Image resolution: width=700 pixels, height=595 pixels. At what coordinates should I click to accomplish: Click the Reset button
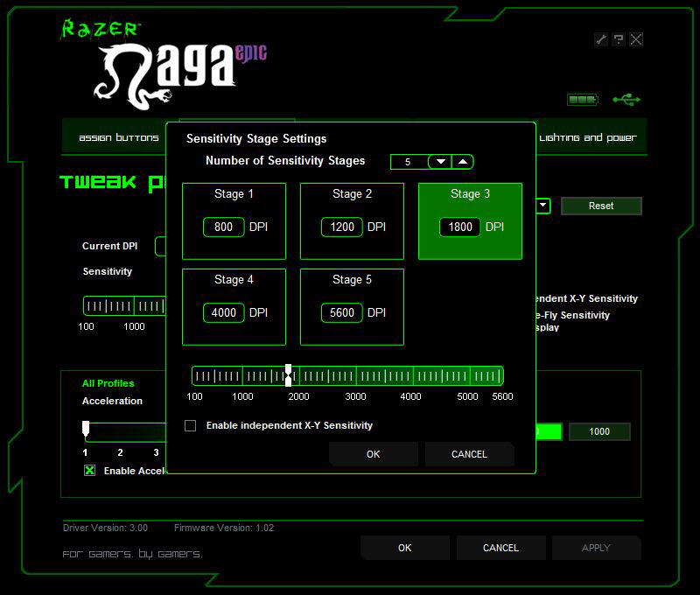[x=601, y=206]
